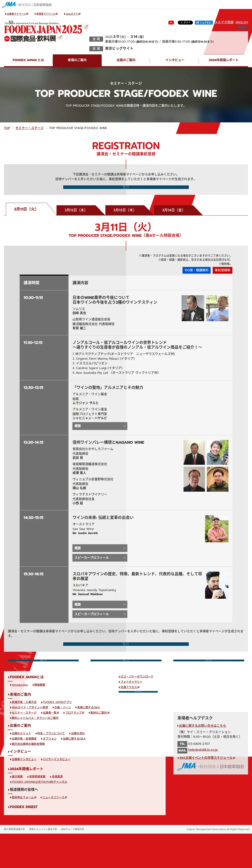Open the 来場対象・入場方法 footer link
The height and width of the screenshot is (868, 252).
pos(24,702)
